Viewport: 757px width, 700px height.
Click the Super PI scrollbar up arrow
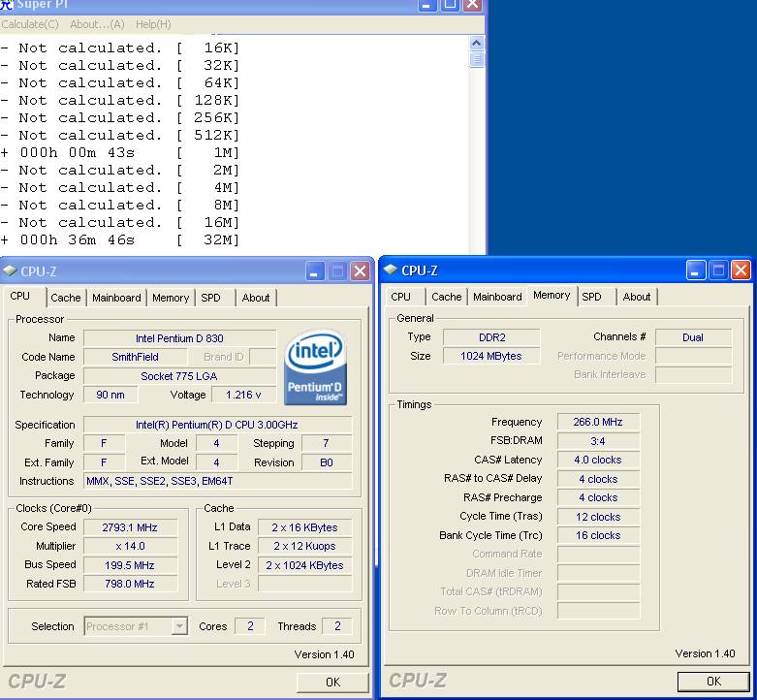click(477, 44)
